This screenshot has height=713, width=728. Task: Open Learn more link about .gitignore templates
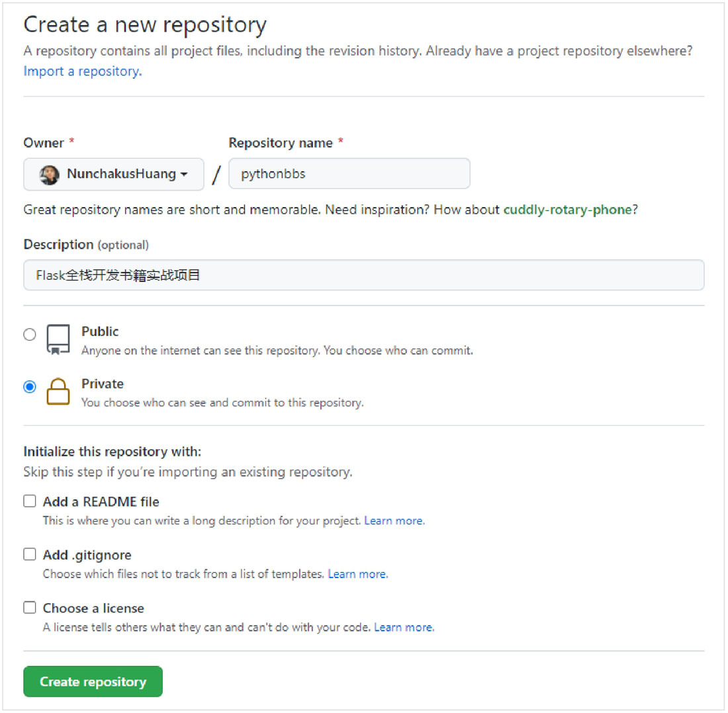tap(358, 574)
